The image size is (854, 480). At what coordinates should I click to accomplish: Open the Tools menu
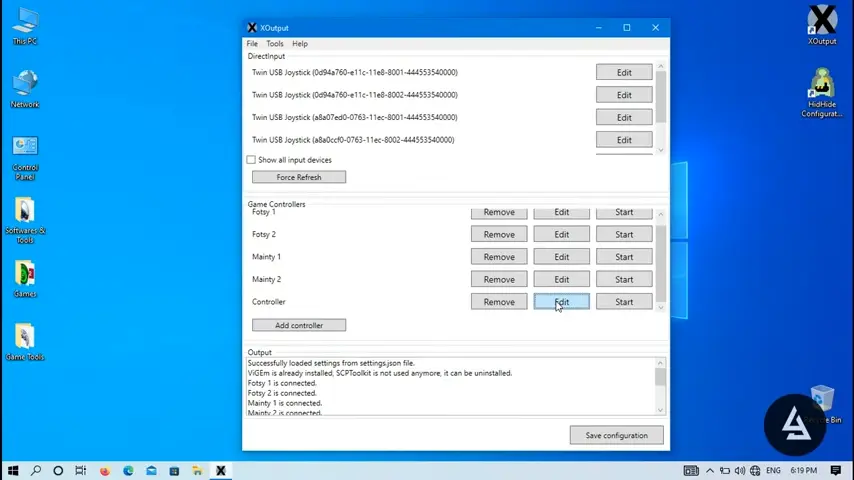tap(274, 44)
